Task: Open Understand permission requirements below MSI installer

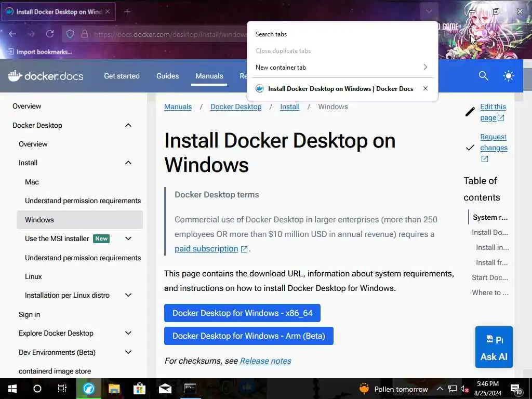Action: (x=83, y=258)
